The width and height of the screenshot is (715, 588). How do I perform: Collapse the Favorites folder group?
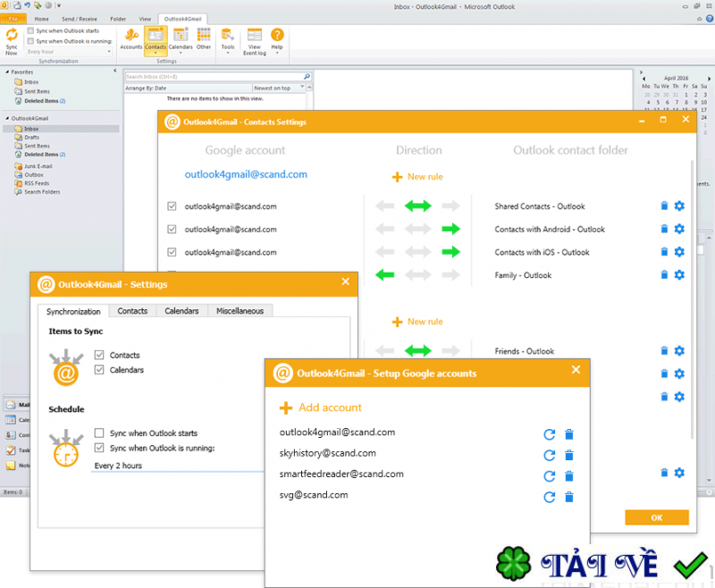click(x=7, y=72)
